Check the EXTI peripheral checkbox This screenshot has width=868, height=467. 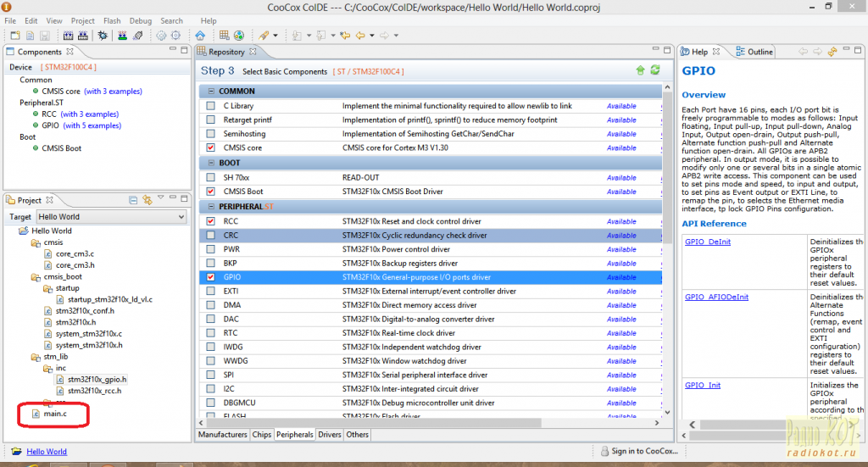tap(210, 291)
